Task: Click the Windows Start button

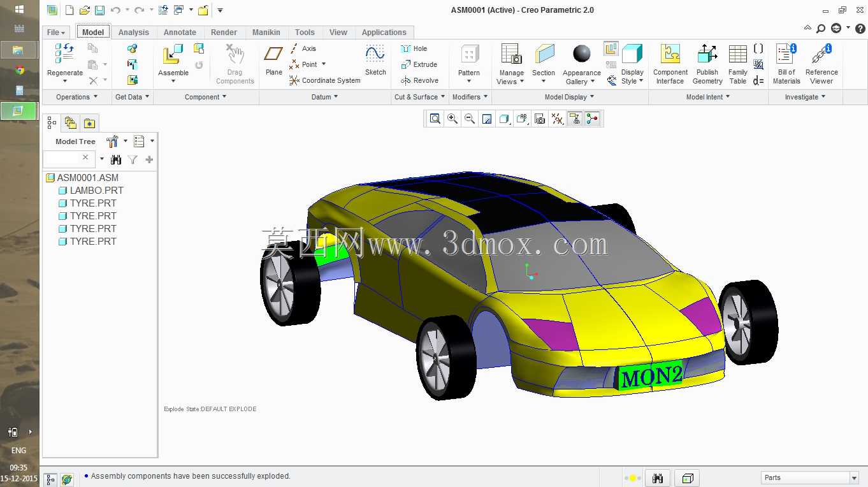Action: tap(19, 10)
